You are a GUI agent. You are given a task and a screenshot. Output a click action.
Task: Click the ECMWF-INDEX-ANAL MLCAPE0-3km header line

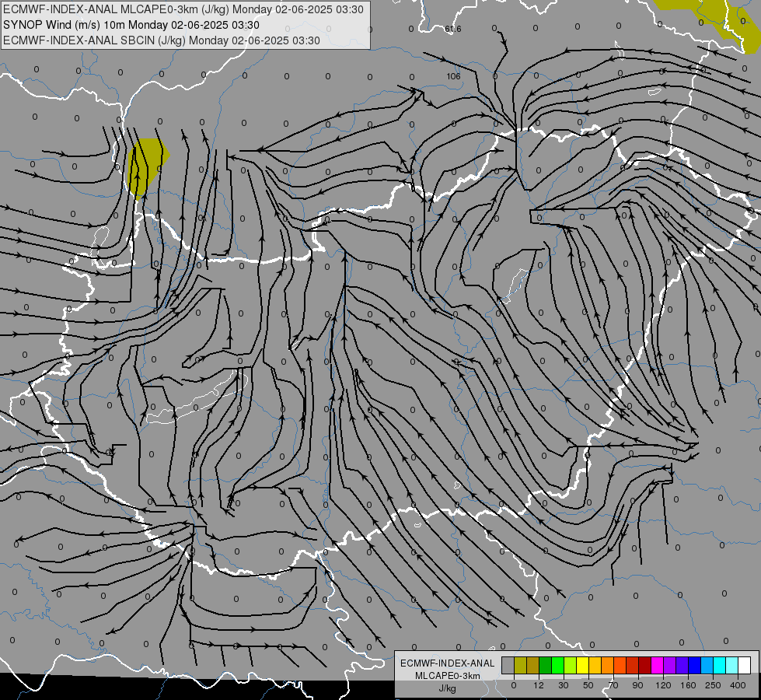click(x=183, y=9)
